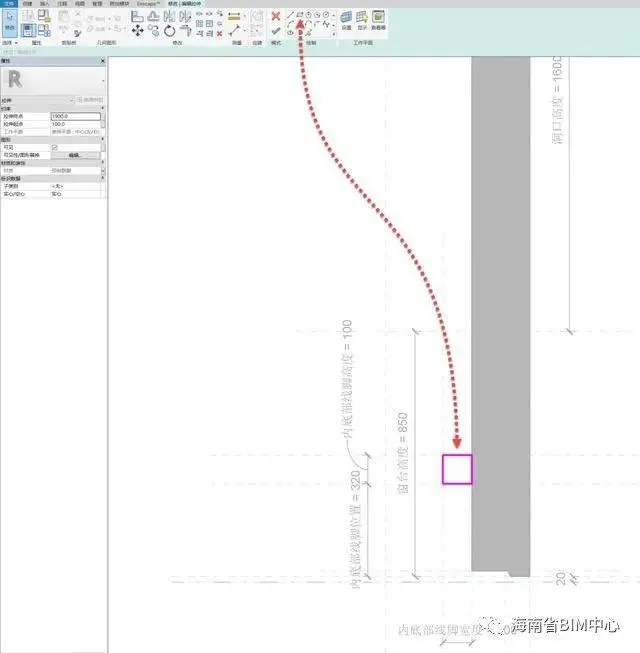
Task: Select Trim/Extend to Corner tool
Action: pyautogui.click(x=185, y=31)
